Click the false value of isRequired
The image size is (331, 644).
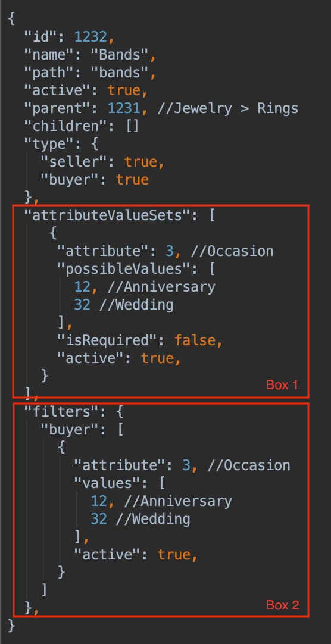pyautogui.click(x=194, y=340)
